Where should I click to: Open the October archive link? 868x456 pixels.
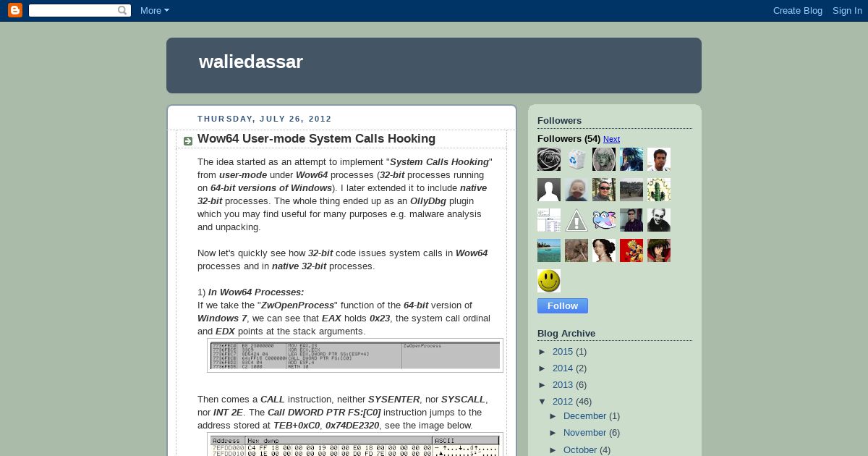580,450
